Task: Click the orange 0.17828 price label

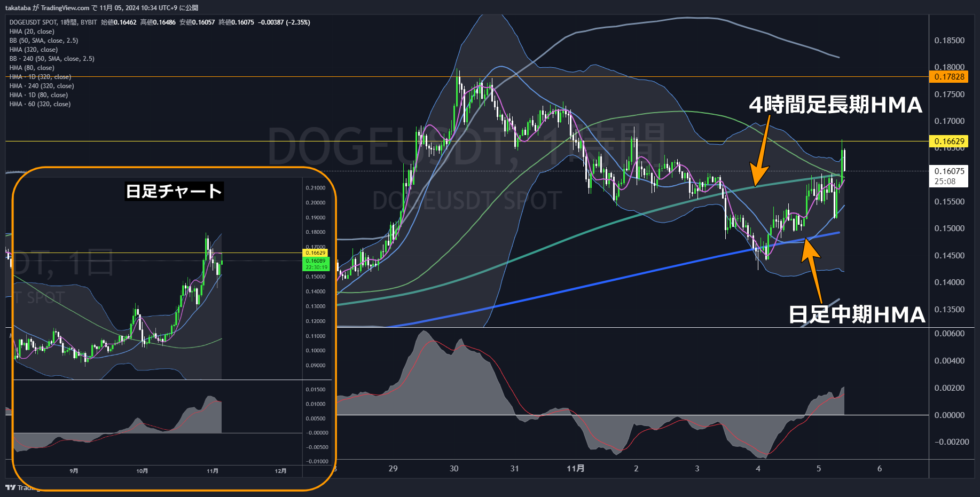Action: [x=949, y=77]
